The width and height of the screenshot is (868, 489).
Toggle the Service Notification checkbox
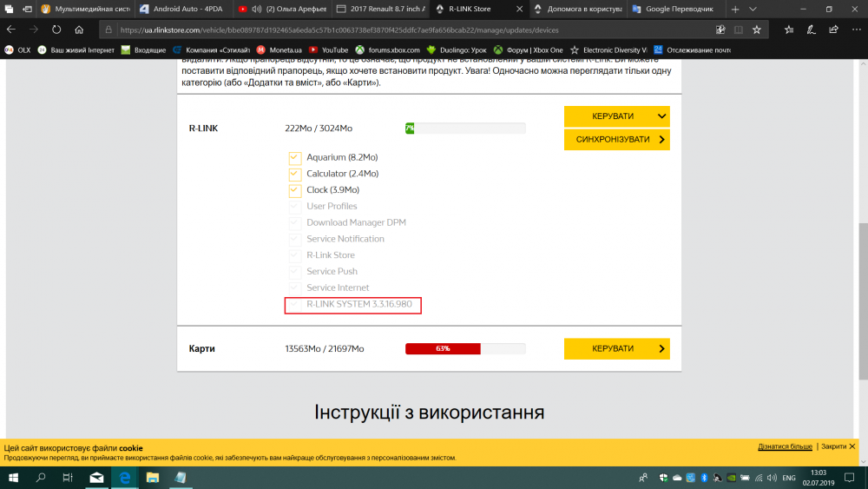(295, 239)
